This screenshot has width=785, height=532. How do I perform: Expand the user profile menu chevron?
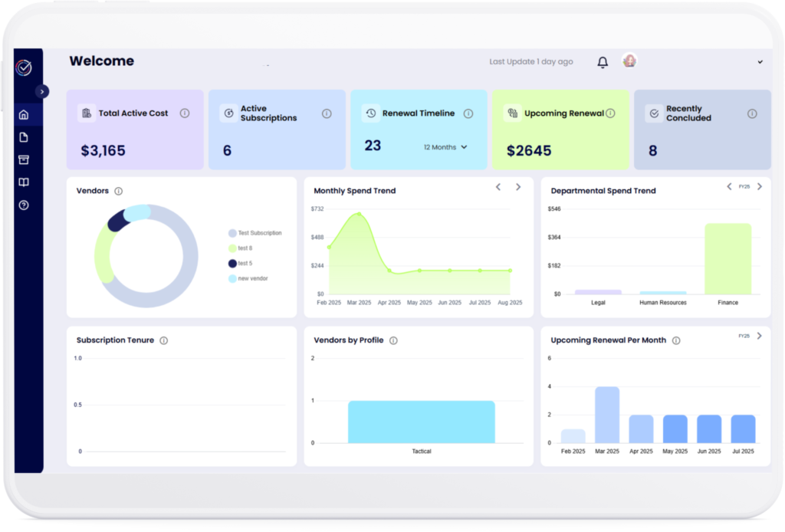click(x=760, y=62)
